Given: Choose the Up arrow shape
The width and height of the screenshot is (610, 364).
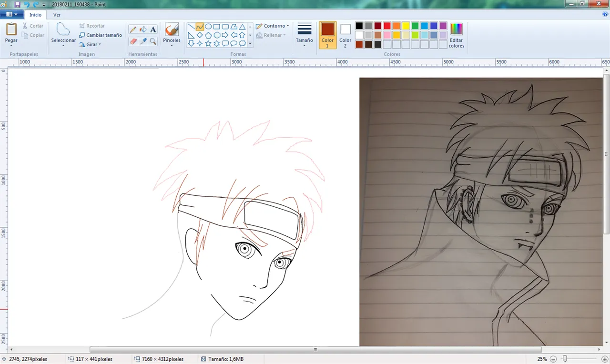Looking at the screenshot, I should [243, 35].
